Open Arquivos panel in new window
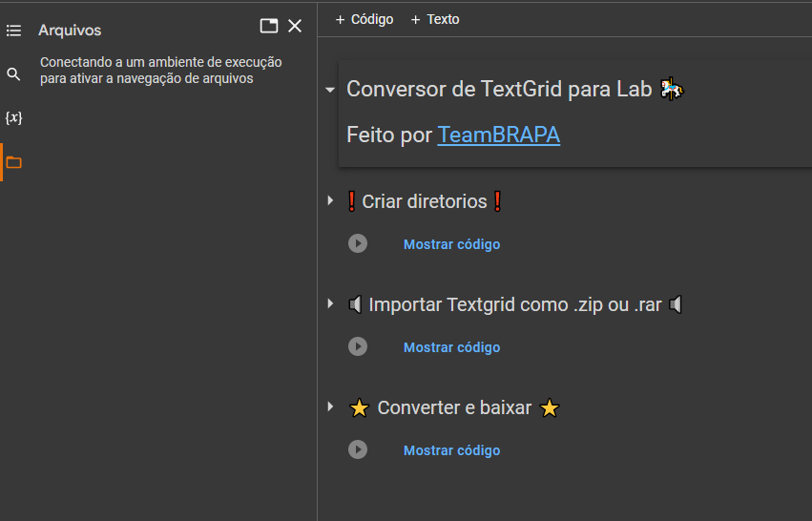The image size is (812, 521). 269,27
